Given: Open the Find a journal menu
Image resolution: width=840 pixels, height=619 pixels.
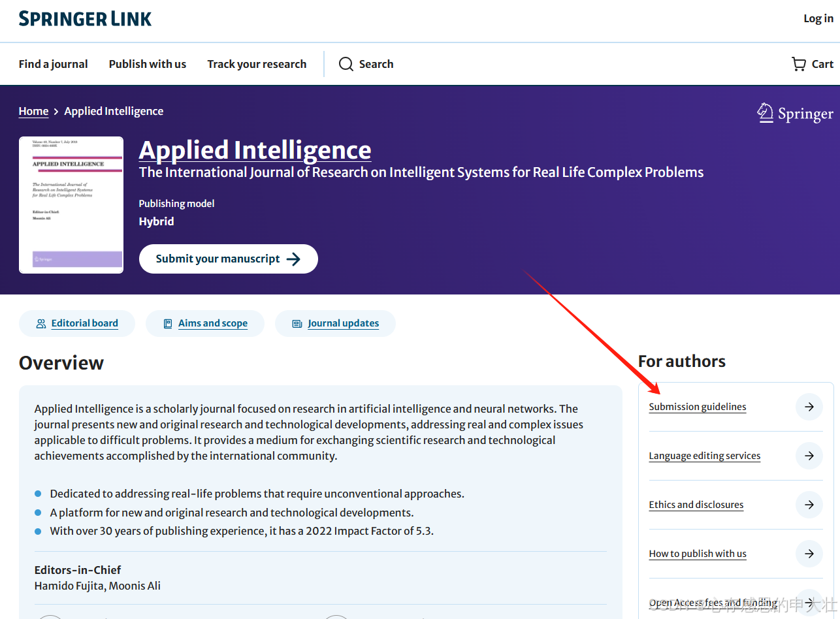Looking at the screenshot, I should point(54,64).
